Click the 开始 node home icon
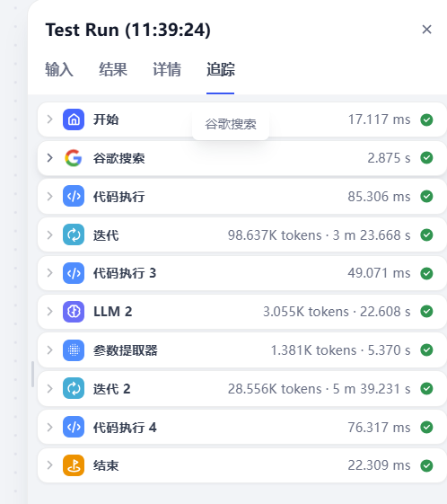The image size is (447, 504). coord(74,119)
